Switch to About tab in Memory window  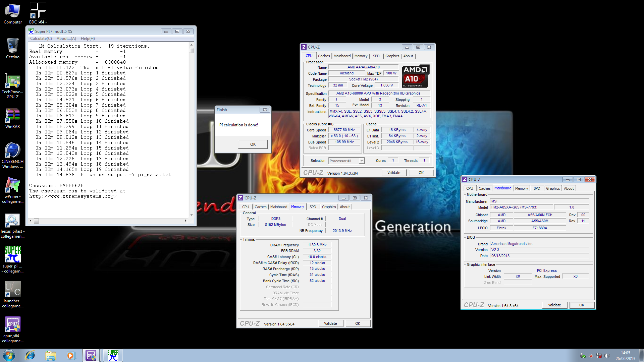345,207
